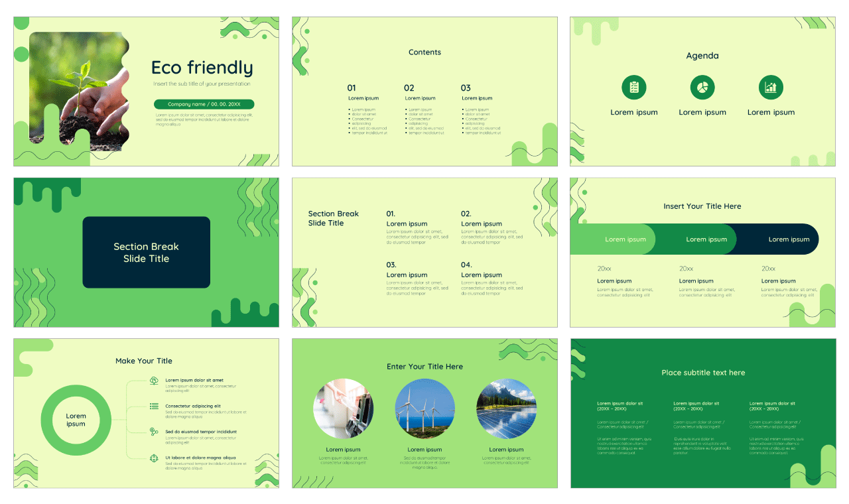The width and height of the screenshot is (849, 504).
Task: Select the '01.' number on section columns slide
Action: (391, 214)
